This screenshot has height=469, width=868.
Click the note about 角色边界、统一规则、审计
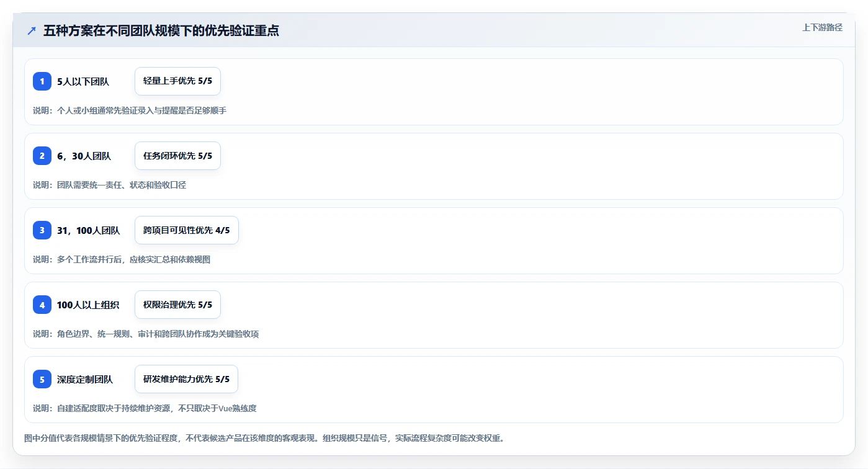tap(146, 334)
